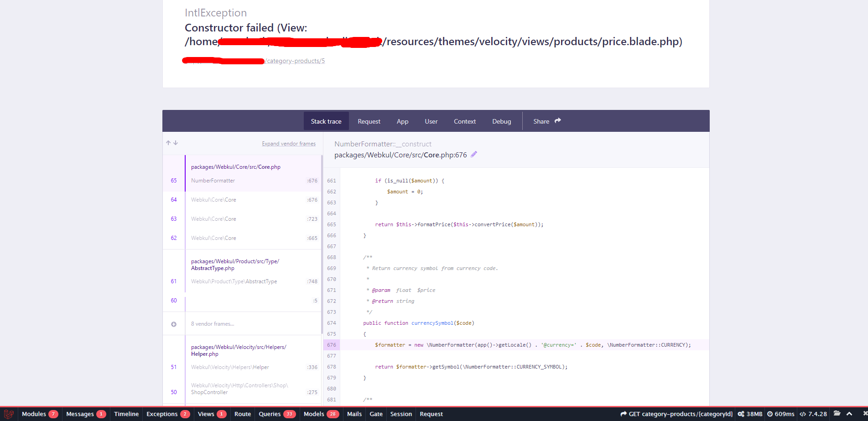Click the Expand vendor frames link
The width and height of the screenshot is (868, 421).
(x=289, y=144)
